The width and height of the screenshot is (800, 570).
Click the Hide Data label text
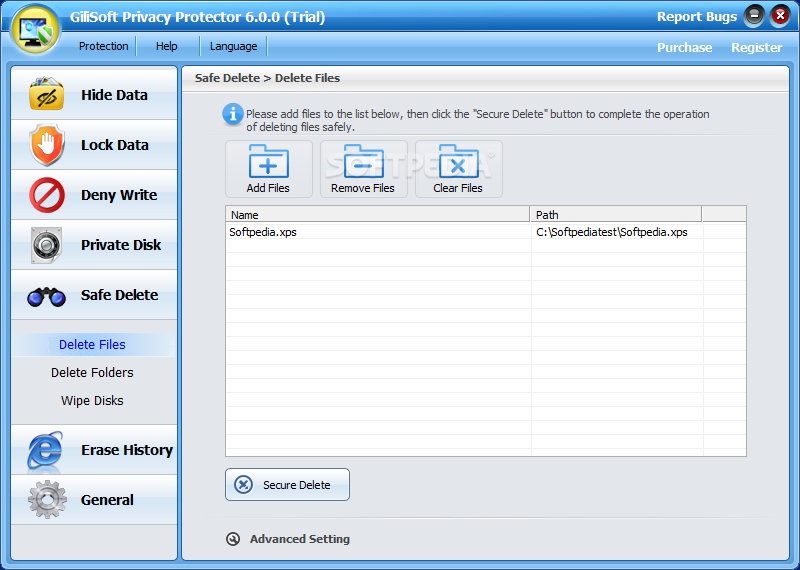[x=114, y=95]
